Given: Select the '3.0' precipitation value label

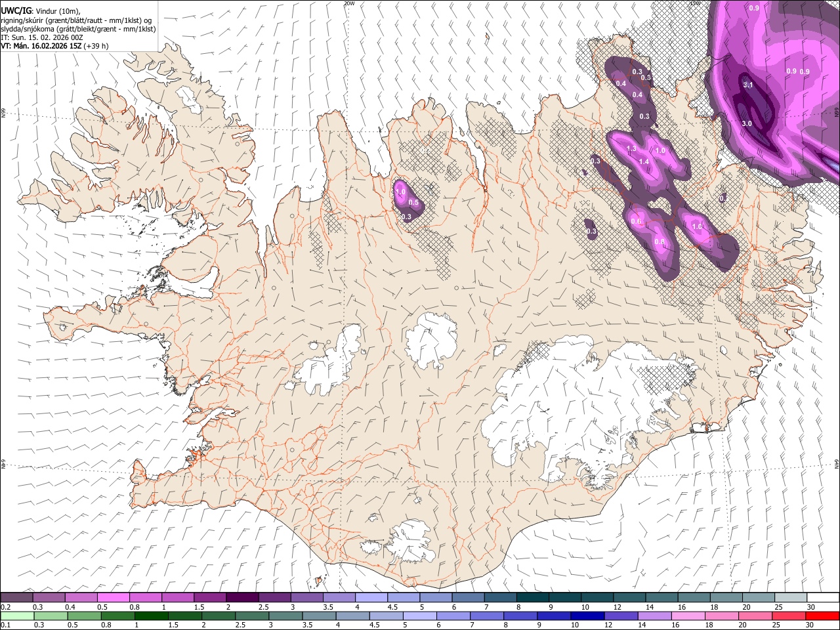Looking at the screenshot, I should (x=747, y=123).
